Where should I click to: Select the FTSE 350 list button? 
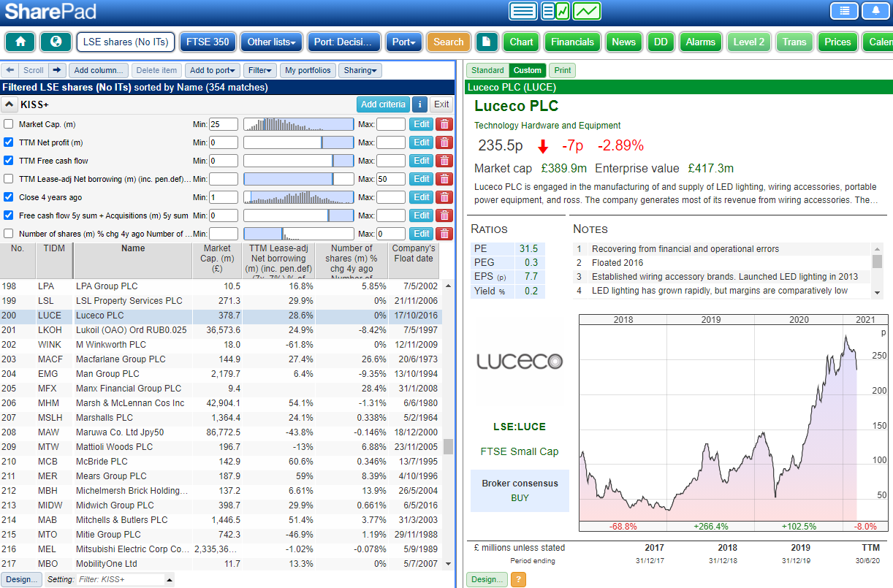[208, 42]
